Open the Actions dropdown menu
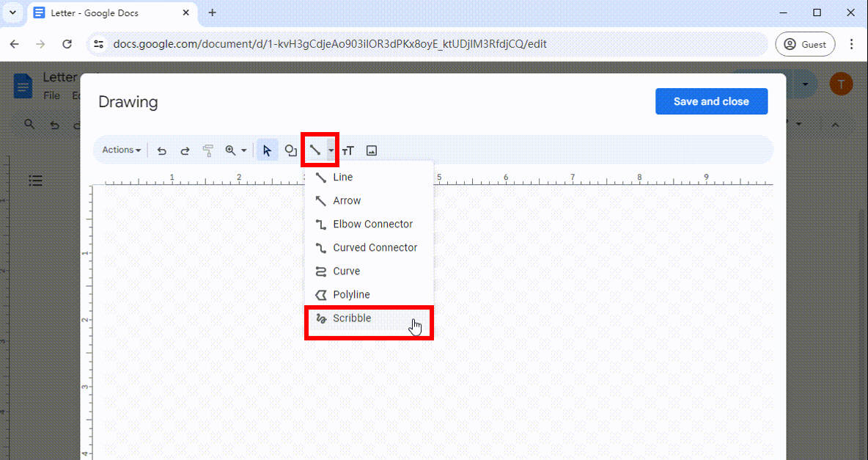868x460 pixels. coord(121,150)
